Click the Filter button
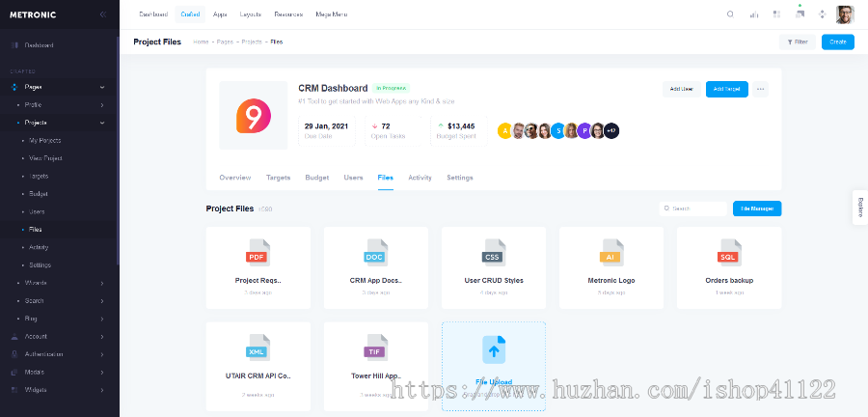868x417 pixels. tap(798, 42)
